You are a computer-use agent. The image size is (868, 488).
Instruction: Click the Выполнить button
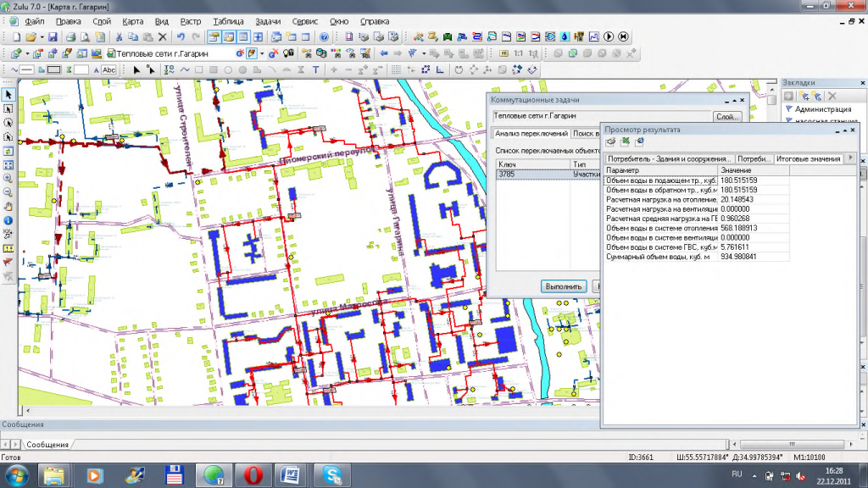click(x=564, y=286)
